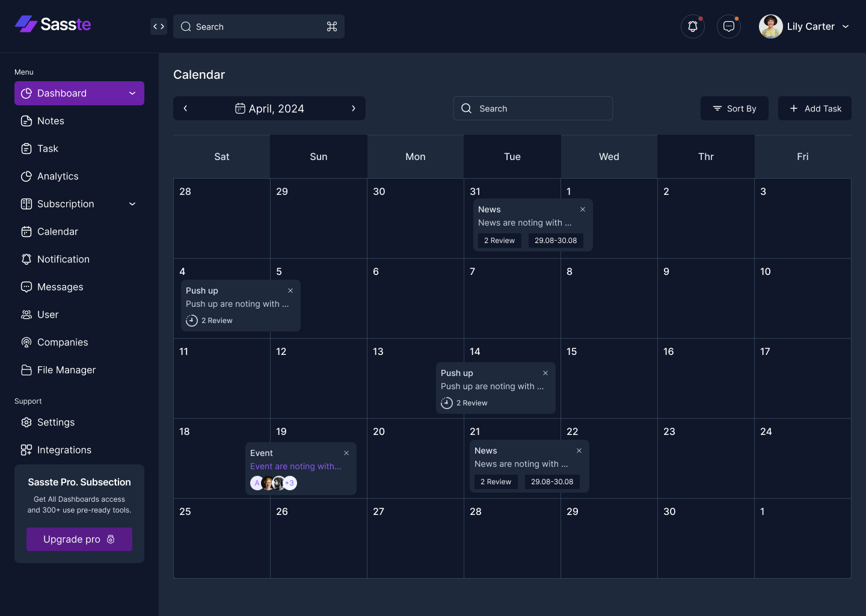Click the Companies sidebar icon

pyautogui.click(x=26, y=342)
